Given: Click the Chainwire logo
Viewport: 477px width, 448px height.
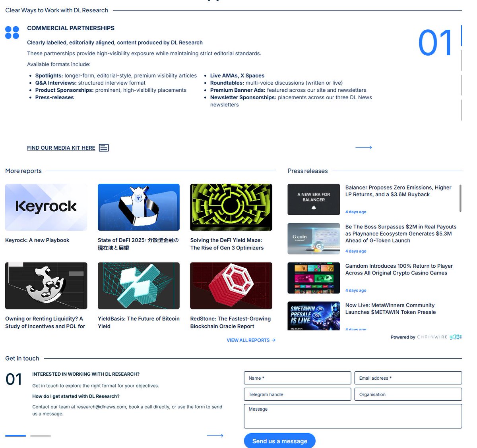Looking at the screenshot, I should tap(439, 337).
